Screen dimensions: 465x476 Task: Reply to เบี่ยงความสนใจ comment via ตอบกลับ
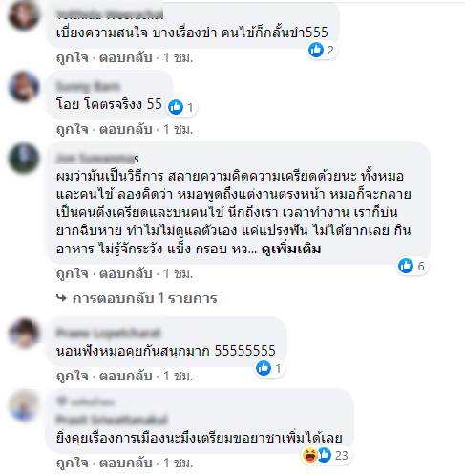[x=126, y=57]
